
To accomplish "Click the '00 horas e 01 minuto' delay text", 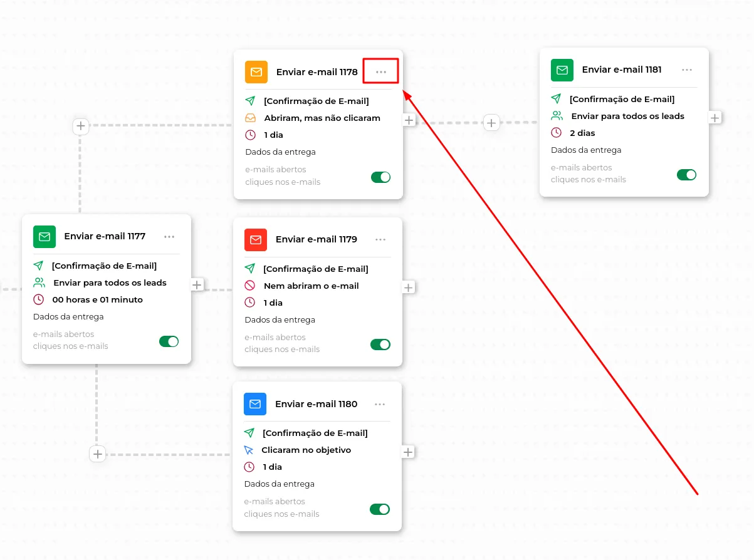I will 98,299.
